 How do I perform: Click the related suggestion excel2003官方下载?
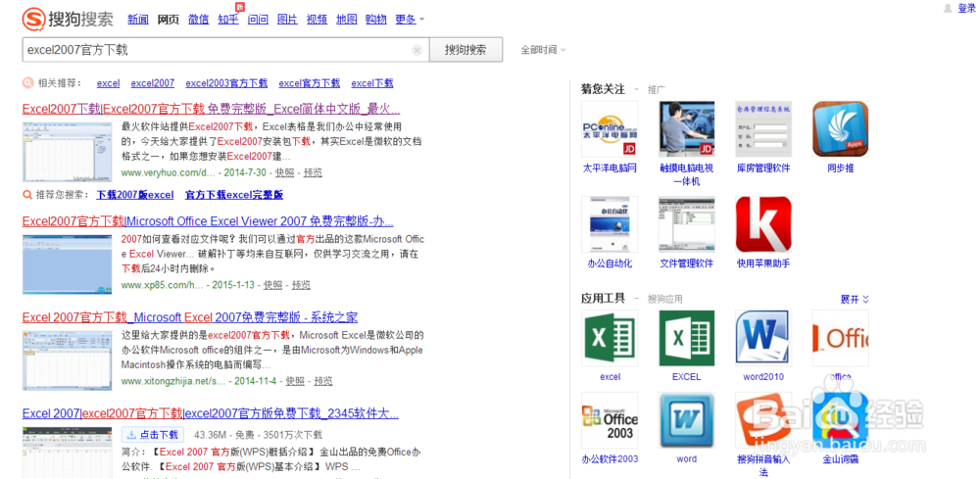226,83
